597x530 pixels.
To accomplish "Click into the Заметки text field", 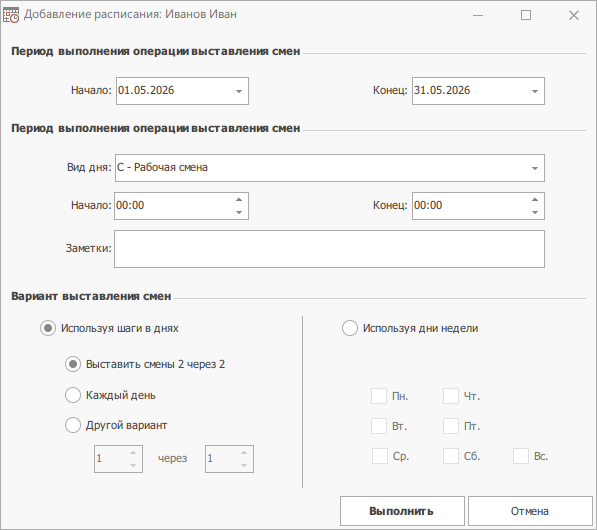I will click(x=329, y=249).
